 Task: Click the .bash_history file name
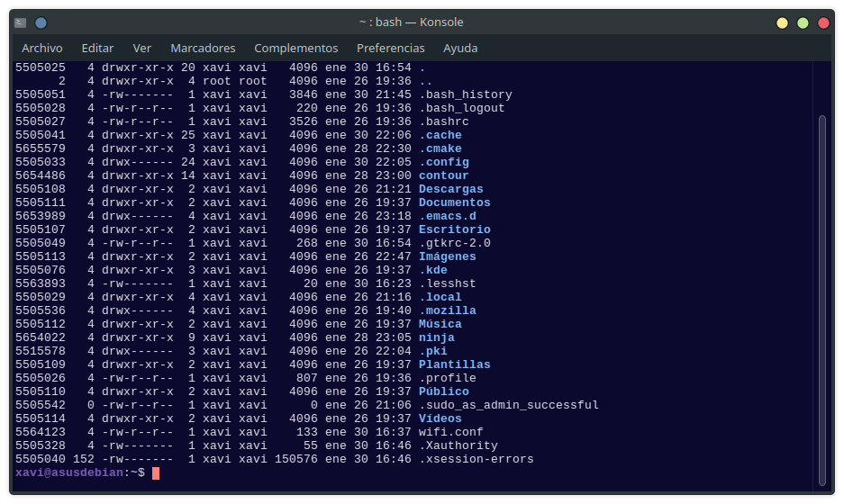point(466,94)
